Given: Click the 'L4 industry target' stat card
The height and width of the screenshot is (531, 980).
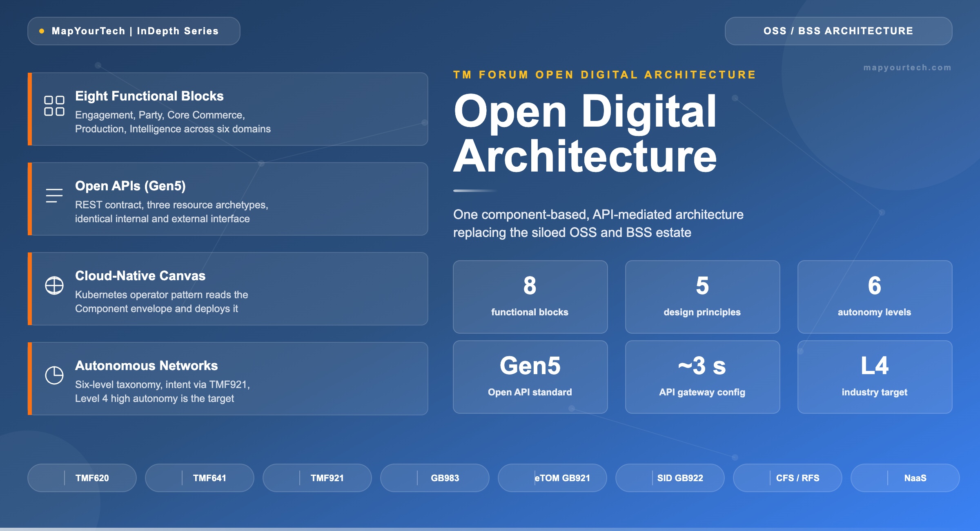Looking at the screenshot, I should click(875, 377).
